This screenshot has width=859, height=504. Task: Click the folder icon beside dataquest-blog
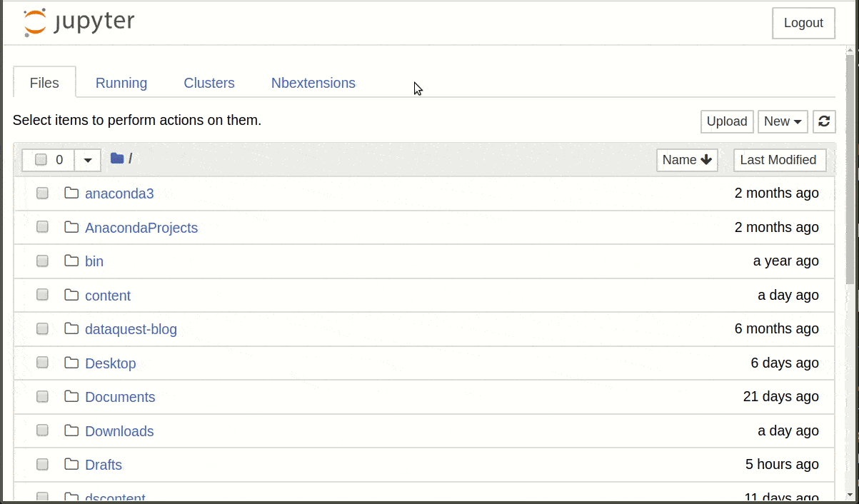(x=71, y=328)
